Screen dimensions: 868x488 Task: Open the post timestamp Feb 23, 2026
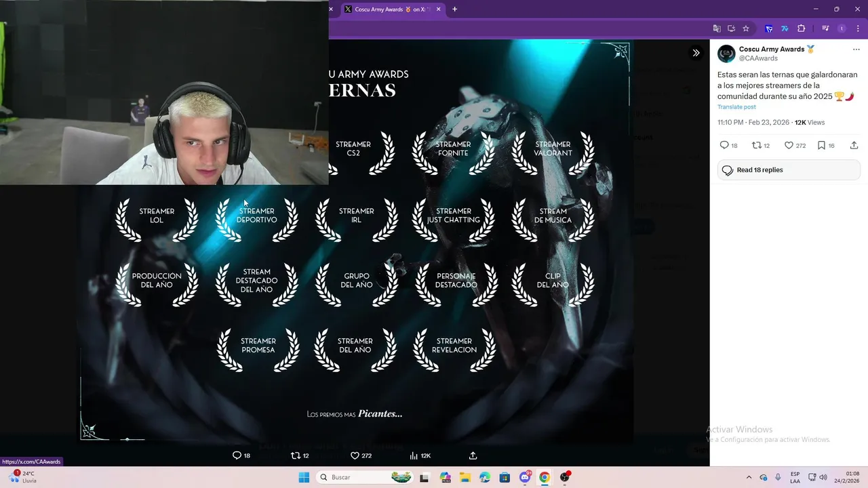pyautogui.click(x=753, y=123)
